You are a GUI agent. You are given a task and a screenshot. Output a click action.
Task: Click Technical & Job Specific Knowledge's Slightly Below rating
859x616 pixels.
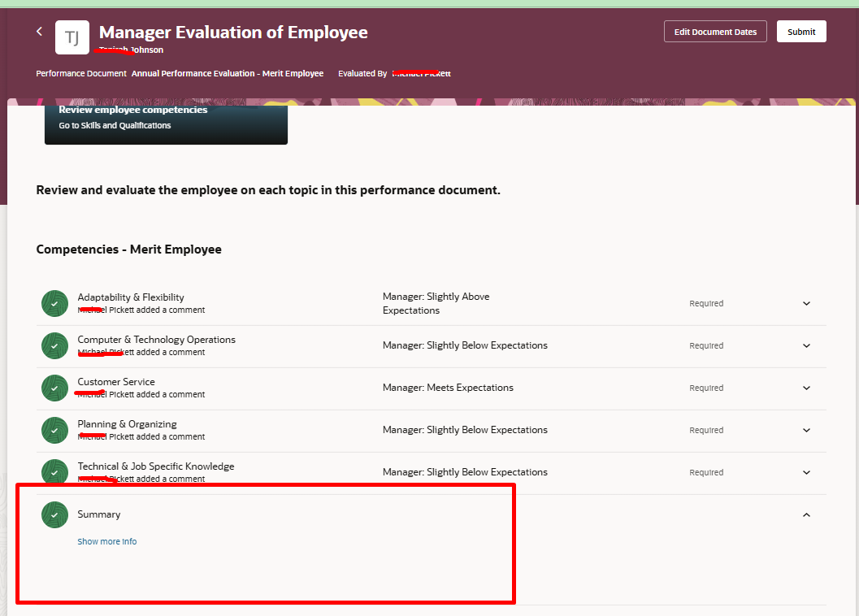[x=465, y=472]
